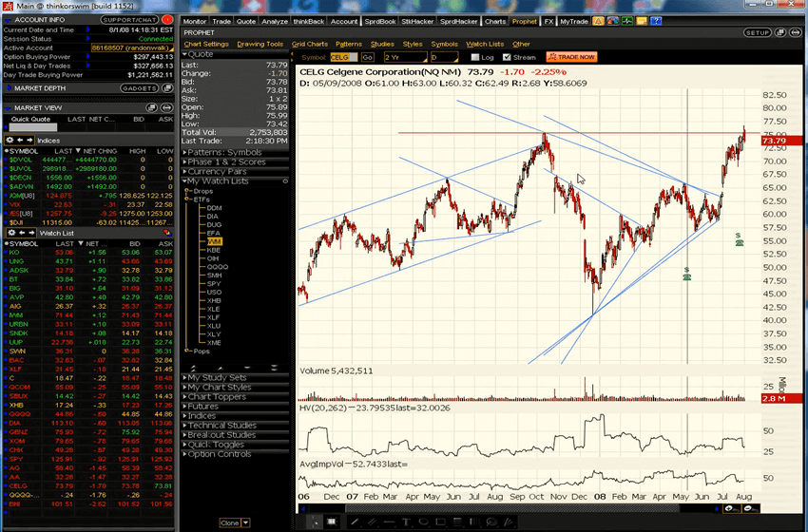The width and height of the screenshot is (808, 532).
Task: Click the GADGETS button
Action: tap(140, 88)
